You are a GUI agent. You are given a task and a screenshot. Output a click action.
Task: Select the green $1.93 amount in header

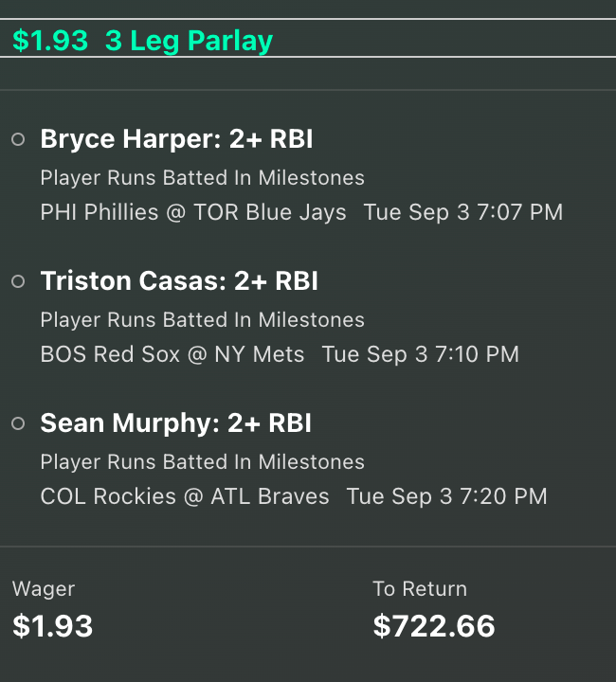pyautogui.click(x=50, y=41)
